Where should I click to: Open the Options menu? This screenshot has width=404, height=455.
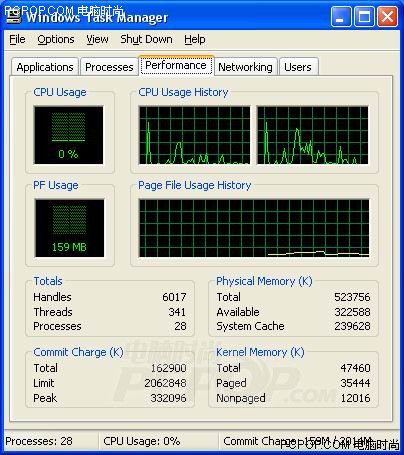coord(56,39)
